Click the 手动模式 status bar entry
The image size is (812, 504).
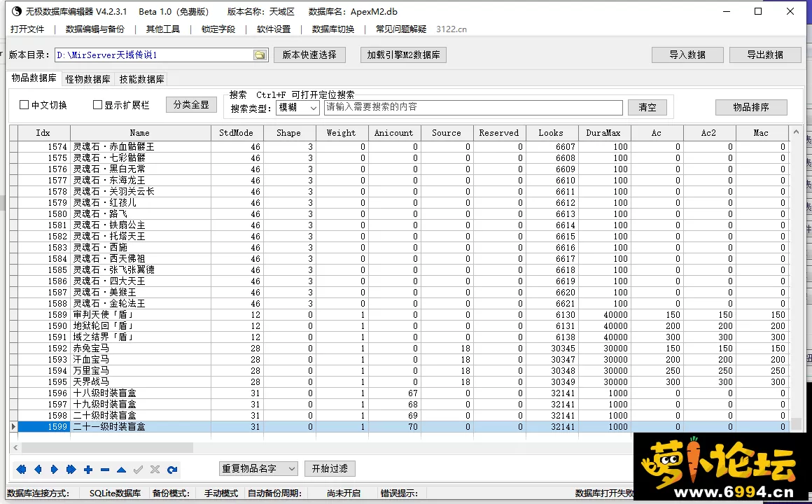click(x=221, y=493)
